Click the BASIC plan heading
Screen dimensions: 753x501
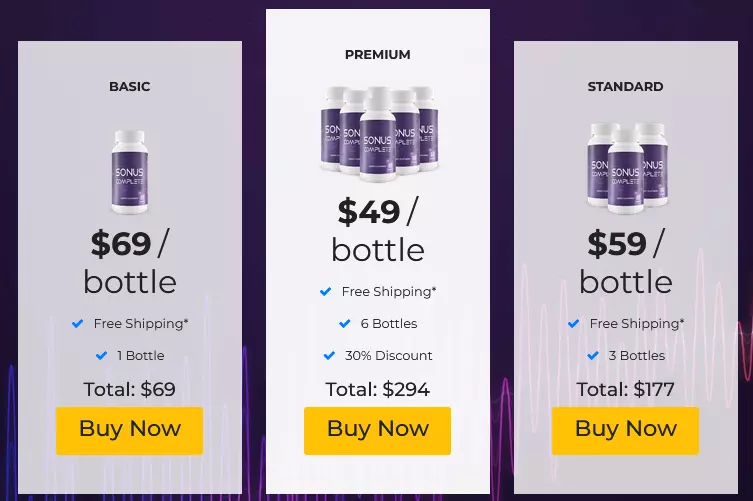point(130,86)
